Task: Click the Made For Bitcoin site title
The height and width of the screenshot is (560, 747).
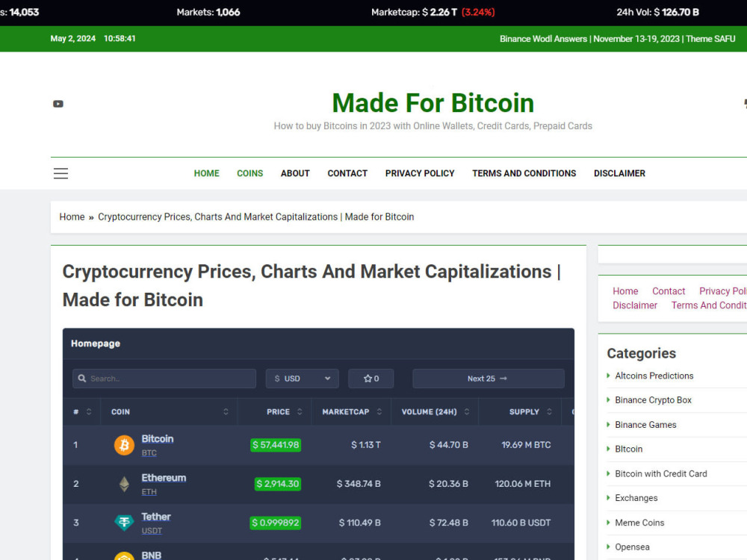Action: pos(433,103)
